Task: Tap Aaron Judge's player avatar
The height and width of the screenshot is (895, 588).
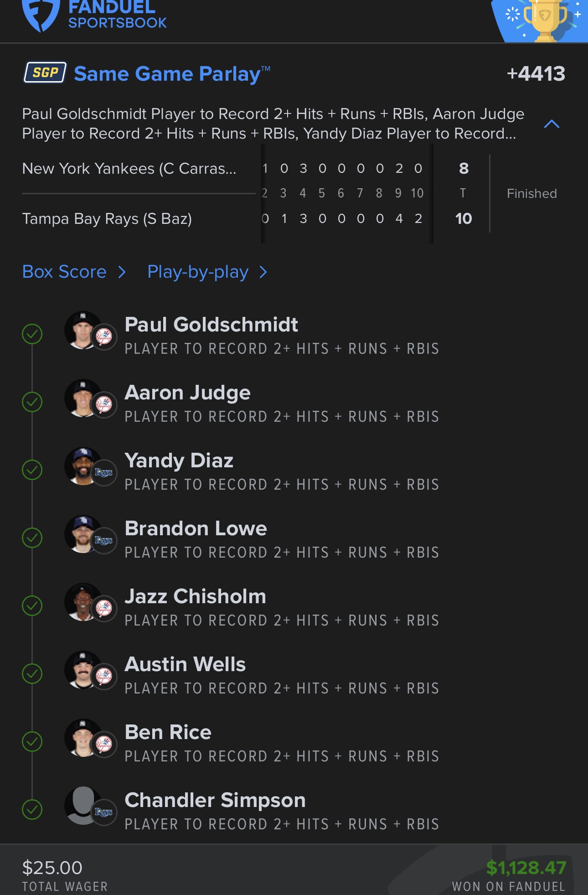Action: coord(83,398)
